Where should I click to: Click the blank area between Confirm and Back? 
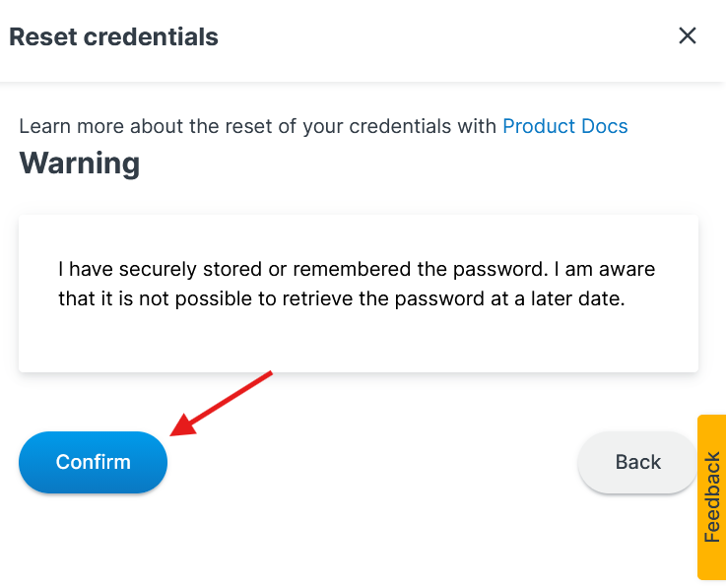[x=374, y=462]
